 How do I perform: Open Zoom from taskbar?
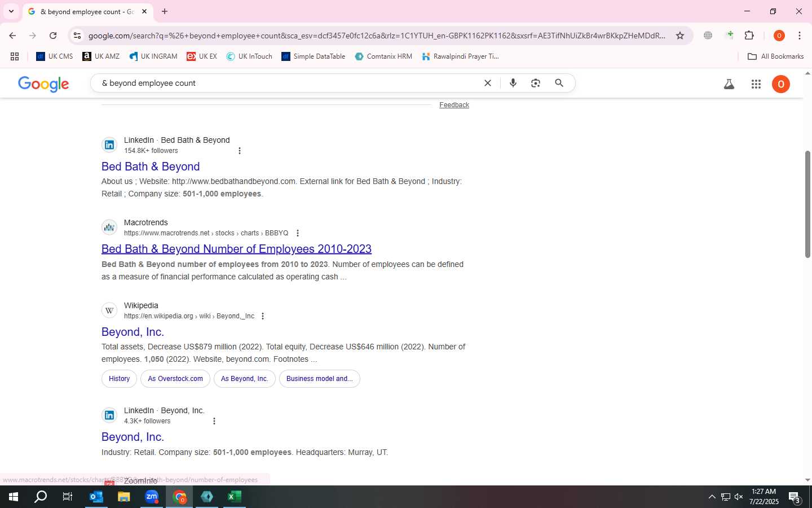(x=152, y=497)
